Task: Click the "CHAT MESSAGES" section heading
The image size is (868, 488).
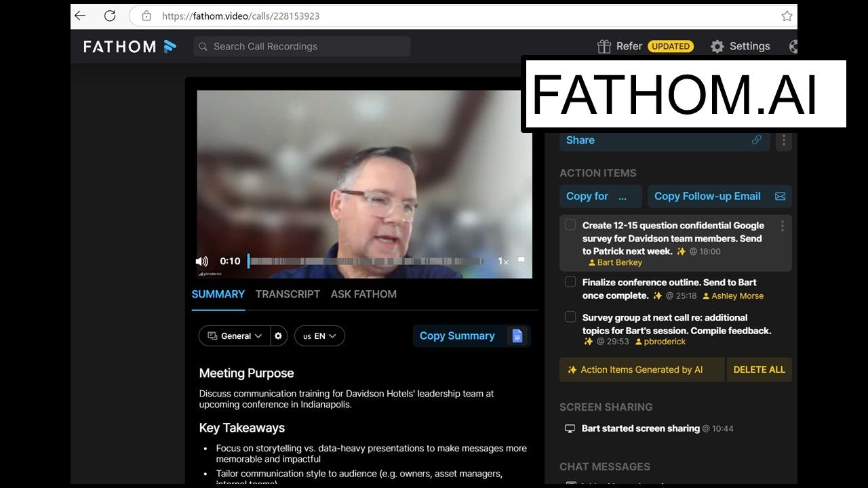Action: click(x=605, y=467)
